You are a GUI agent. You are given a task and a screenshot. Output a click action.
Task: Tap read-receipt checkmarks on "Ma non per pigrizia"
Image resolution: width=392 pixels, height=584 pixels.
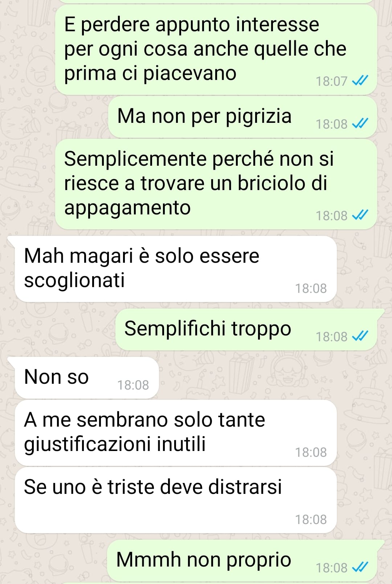tap(360, 124)
